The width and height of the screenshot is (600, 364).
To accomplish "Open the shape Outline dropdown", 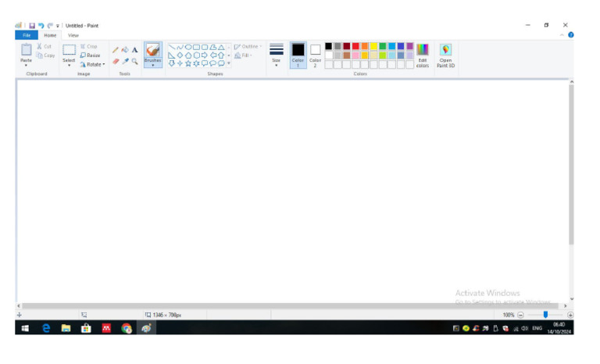I will (248, 46).
